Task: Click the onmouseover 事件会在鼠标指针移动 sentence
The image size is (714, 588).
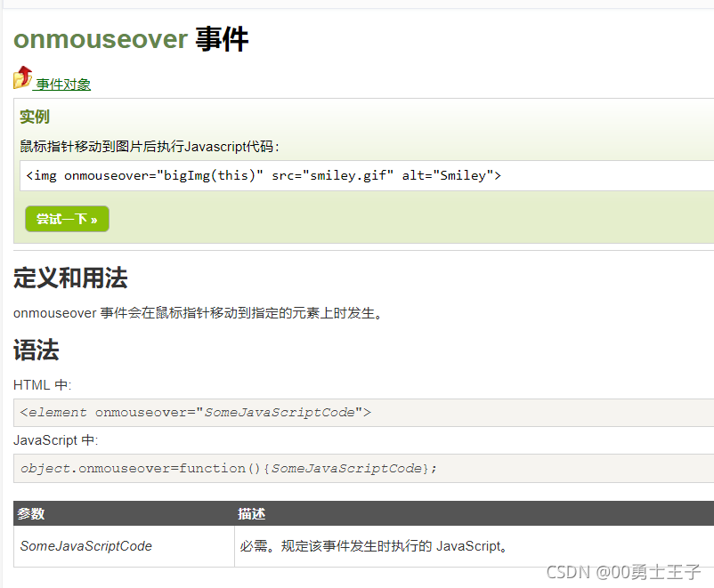Action: (198, 313)
